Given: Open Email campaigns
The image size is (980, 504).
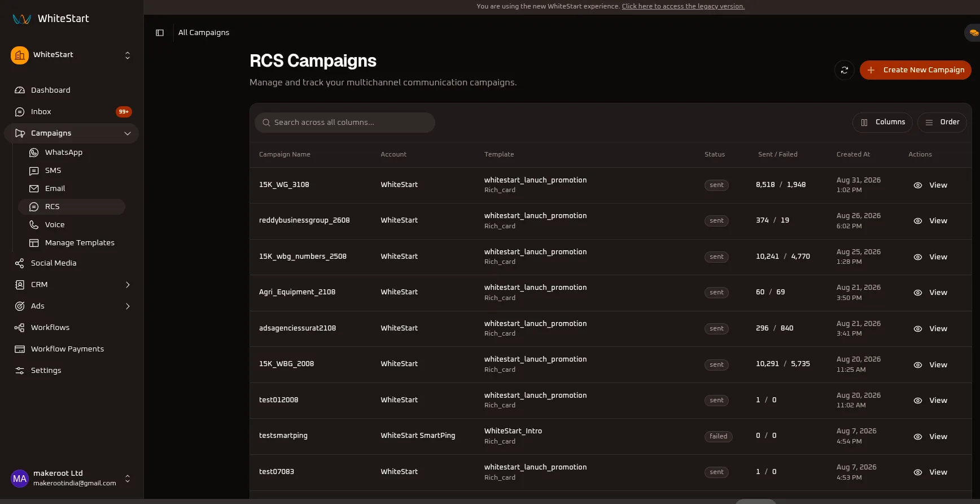Looking at the screenshot, I should [72, 189].
